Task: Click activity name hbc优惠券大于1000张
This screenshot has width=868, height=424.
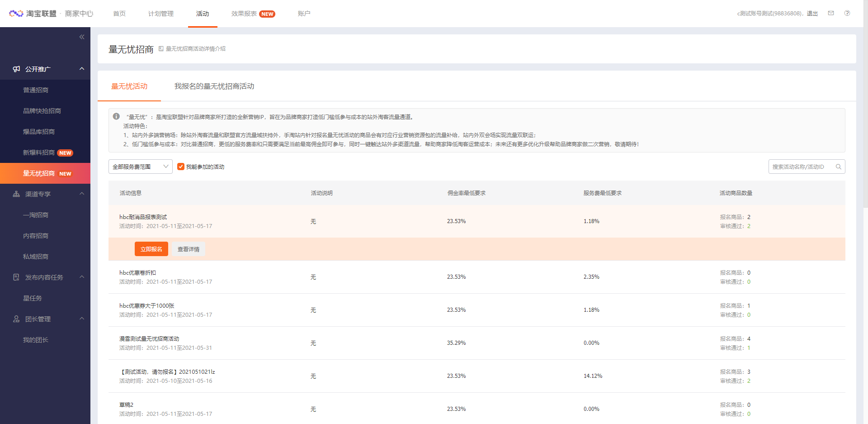Action: [147, 305]
